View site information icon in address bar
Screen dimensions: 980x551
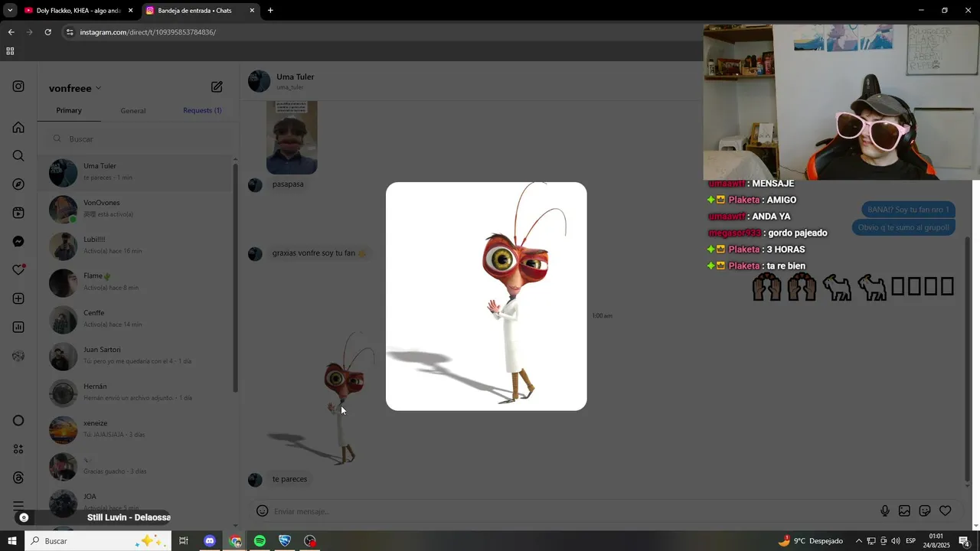pyautogui.click(x=70, y=32)
